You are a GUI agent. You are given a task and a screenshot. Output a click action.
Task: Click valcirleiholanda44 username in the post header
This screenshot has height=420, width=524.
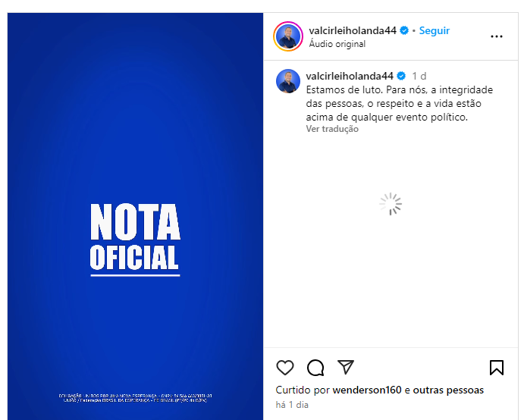click(353, 30)
